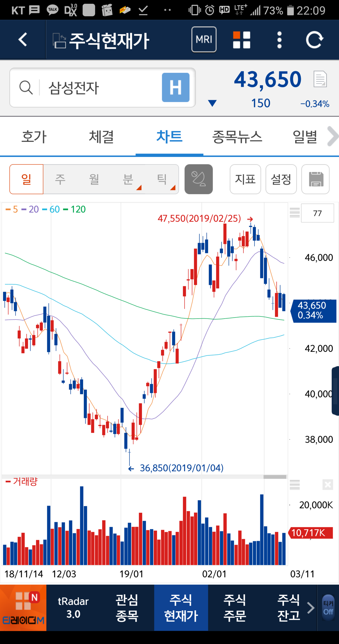Toggle the 티커 Off switch

pos(328,608)
